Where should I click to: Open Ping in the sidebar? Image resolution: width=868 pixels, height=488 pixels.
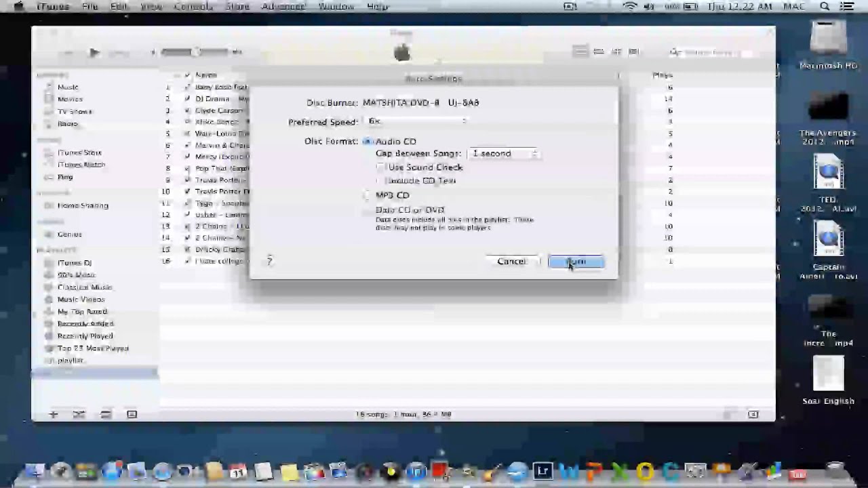click(65, 177)
